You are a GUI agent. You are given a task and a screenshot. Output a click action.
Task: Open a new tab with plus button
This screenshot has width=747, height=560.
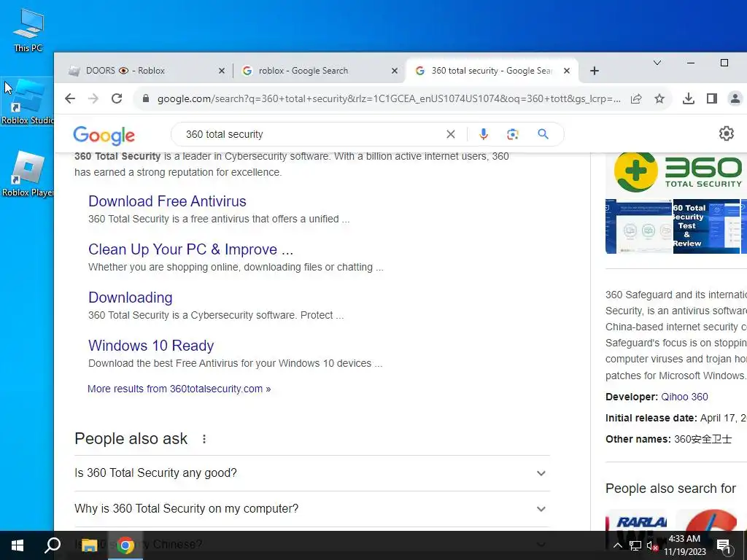coord(594,71)
